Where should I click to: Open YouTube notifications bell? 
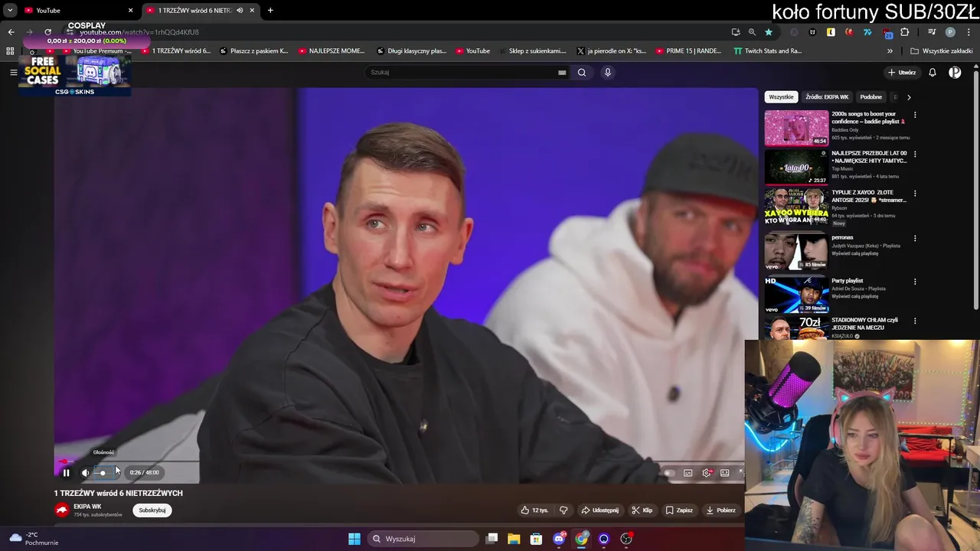pos(933,73)
